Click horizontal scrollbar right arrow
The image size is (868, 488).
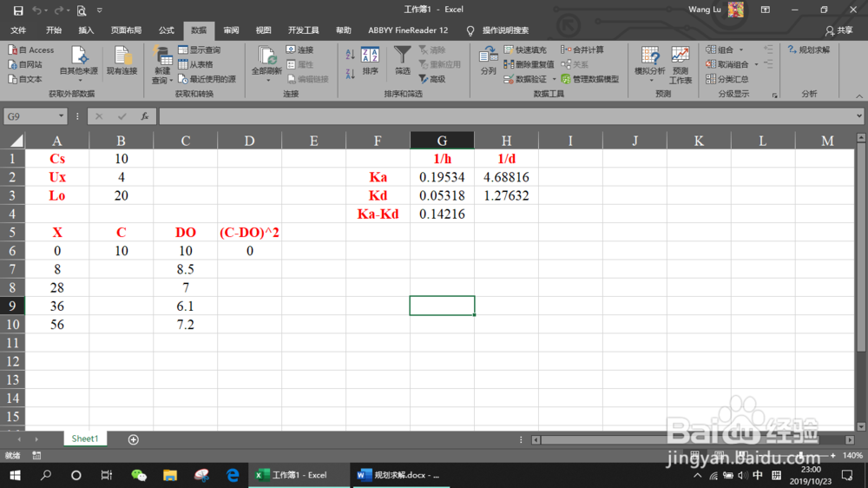pos(850,440)
